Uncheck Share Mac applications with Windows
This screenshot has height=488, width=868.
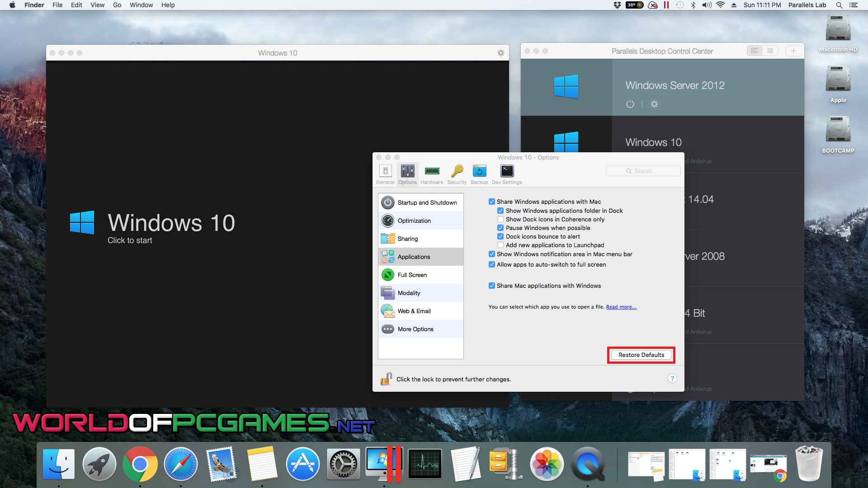pos(492,286)
